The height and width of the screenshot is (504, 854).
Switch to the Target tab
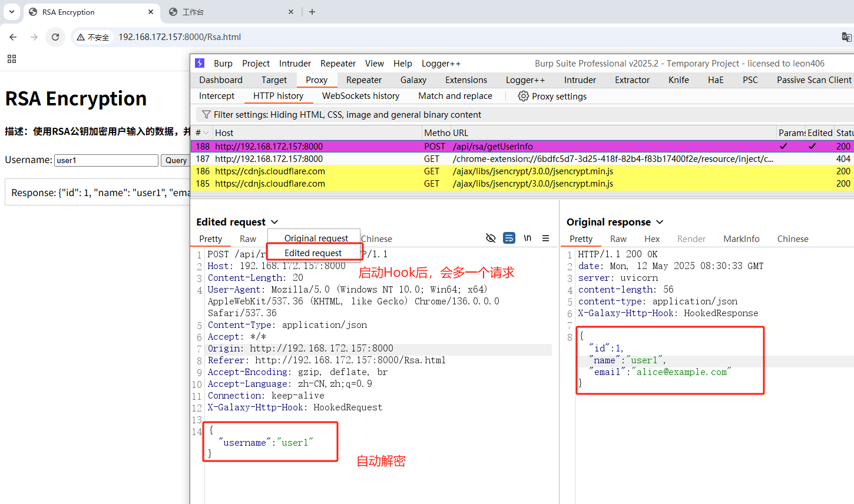(274, 79)
